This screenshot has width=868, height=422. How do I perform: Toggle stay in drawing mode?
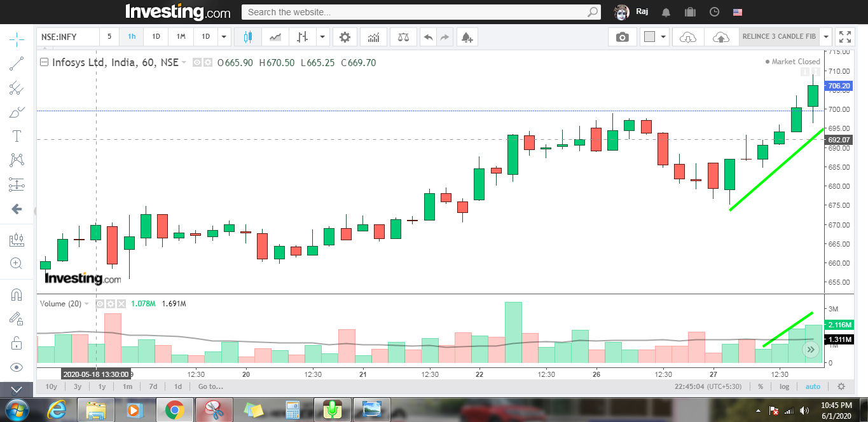tap(17, 319)
